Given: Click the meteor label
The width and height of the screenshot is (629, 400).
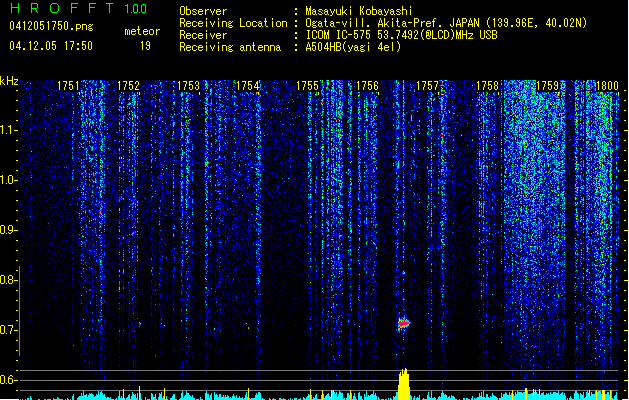Looking at the screenshot, I should [142, 31].
